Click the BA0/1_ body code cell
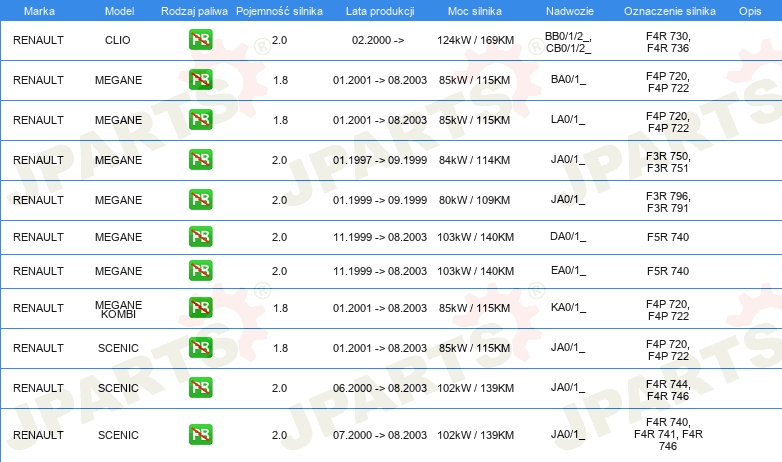The width and height of the screenshot is (782, 462). click(x=568, y=80)
